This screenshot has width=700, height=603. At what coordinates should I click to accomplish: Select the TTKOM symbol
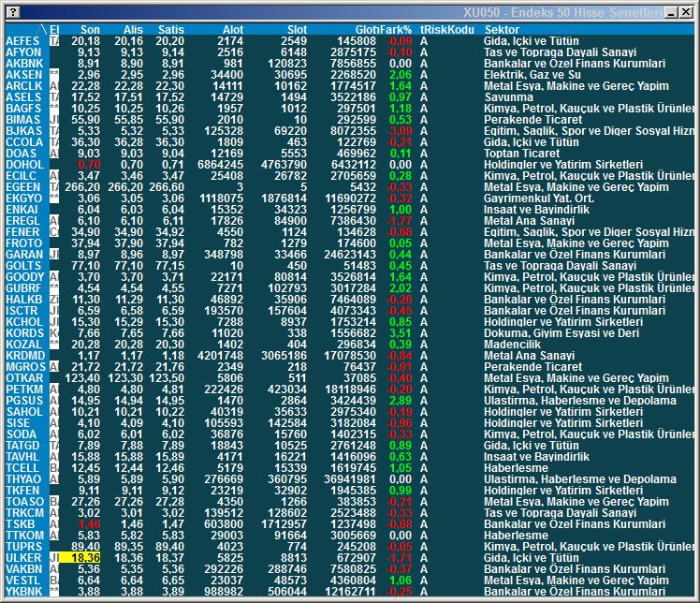[24, 535]
